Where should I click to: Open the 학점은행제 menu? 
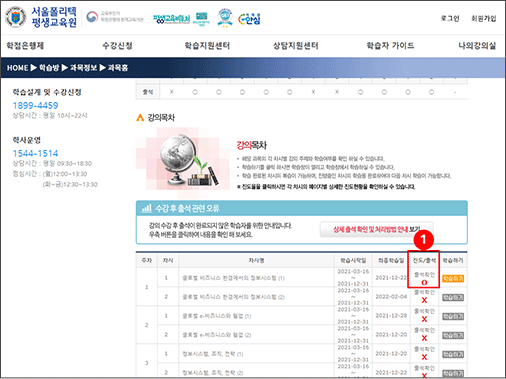click(25, 46)
